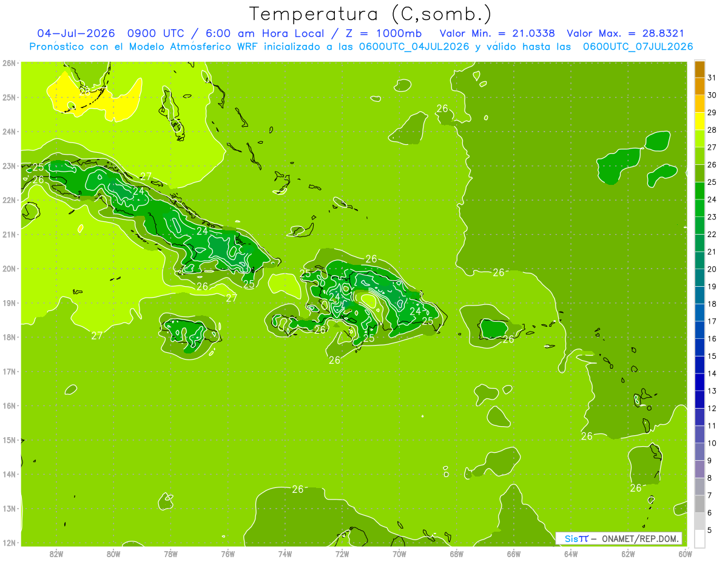Click the colorbar tick label 31
This screenshot has width=728, height=562.
pos(712,78)
